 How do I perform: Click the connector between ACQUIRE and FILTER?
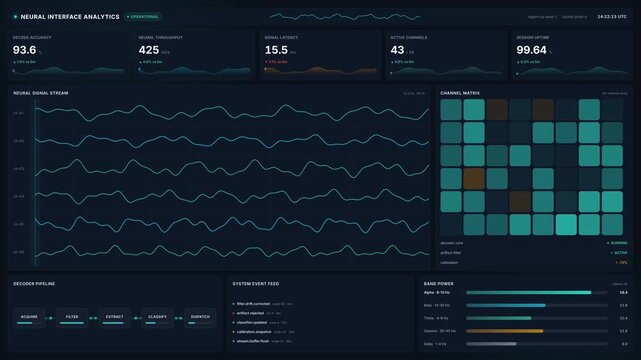(50, 318)
